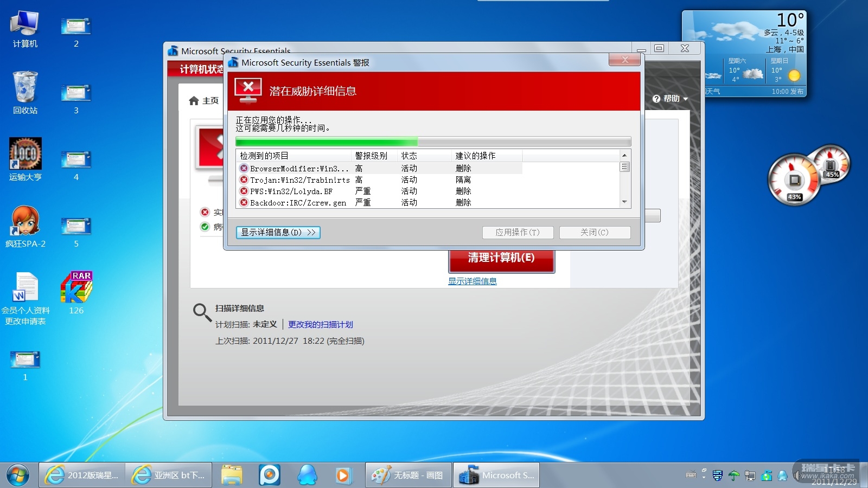The height and width of the screenshot is (488, 868).
Task: Click the 天气 link in weather gadget
Action: pyautogui.click(x=713, y=92)
